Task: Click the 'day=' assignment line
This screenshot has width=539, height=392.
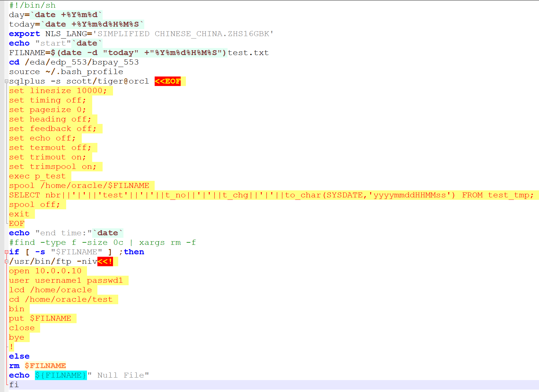Action: [x=56, y=15]
